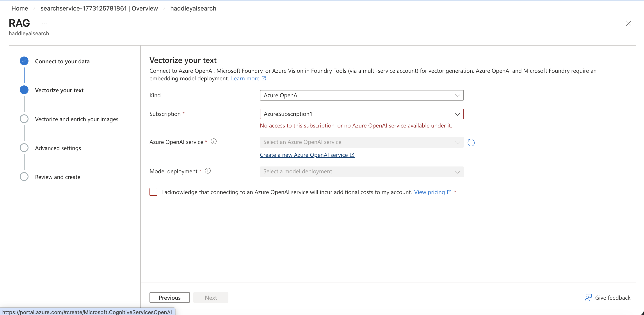The width and height of the screenshot is (644, 315).
Task: Click the Give feedback icon
Action: pyautogui.click(x=589, y=297)
